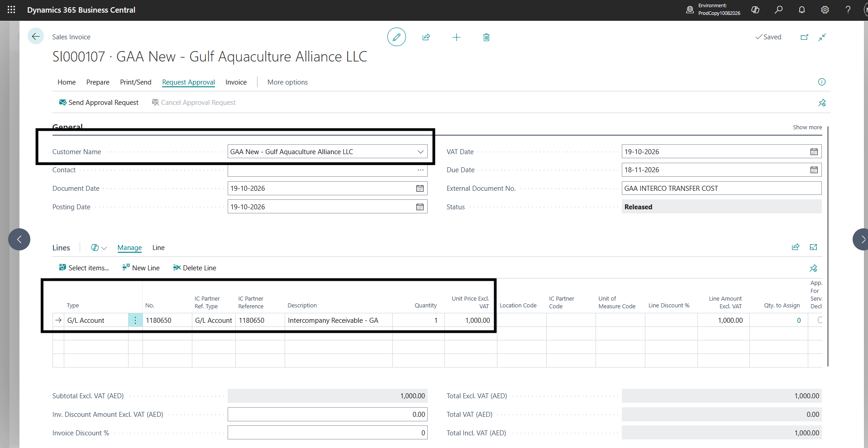
Task: Open the Invoice tab
Action: click(x=236, y=82)
